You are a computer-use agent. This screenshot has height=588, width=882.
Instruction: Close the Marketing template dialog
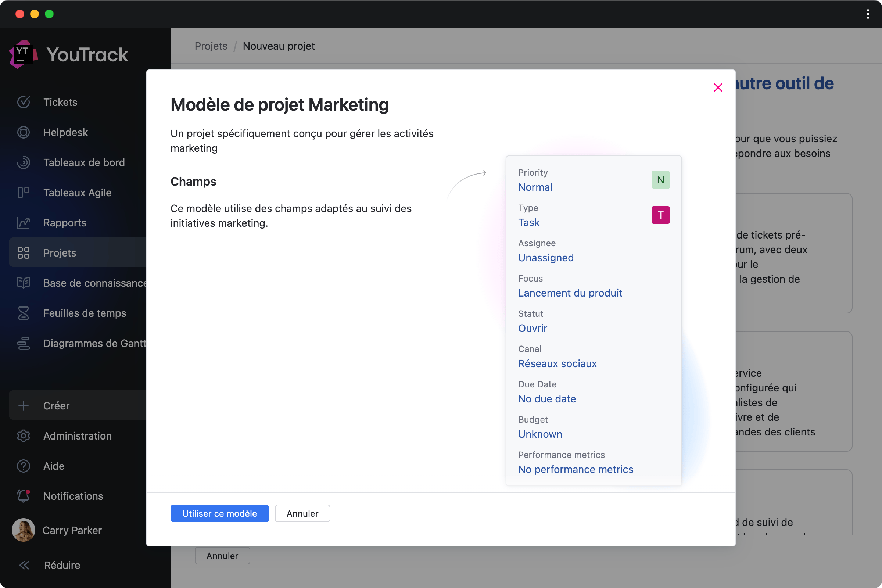pos(718,87)
